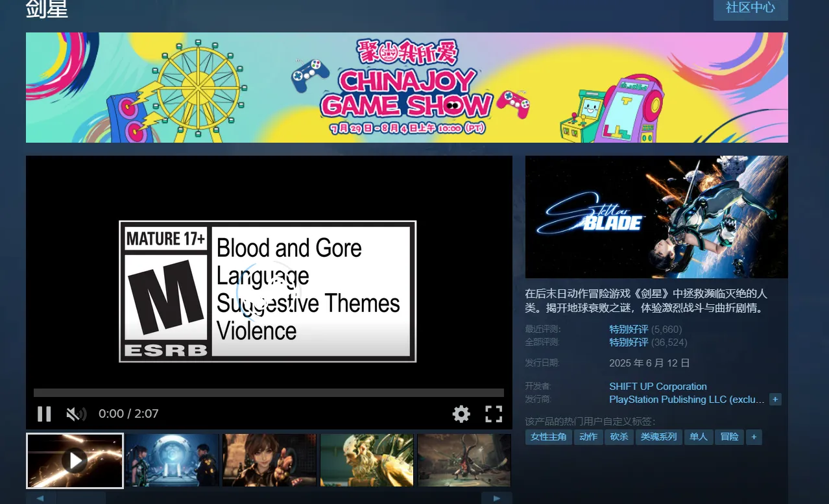Open the 社区中心 community hub
829x504 pixels.
[750, 8]
